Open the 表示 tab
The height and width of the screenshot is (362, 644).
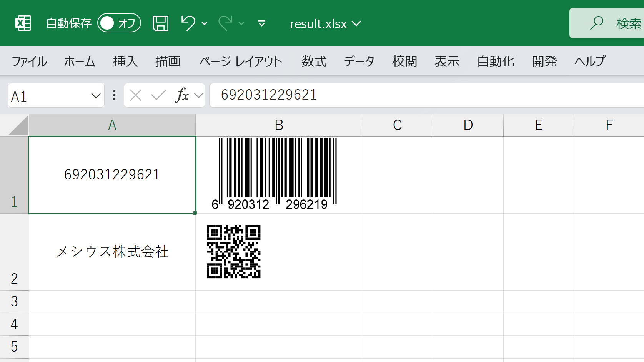click(x=447, y=61)
